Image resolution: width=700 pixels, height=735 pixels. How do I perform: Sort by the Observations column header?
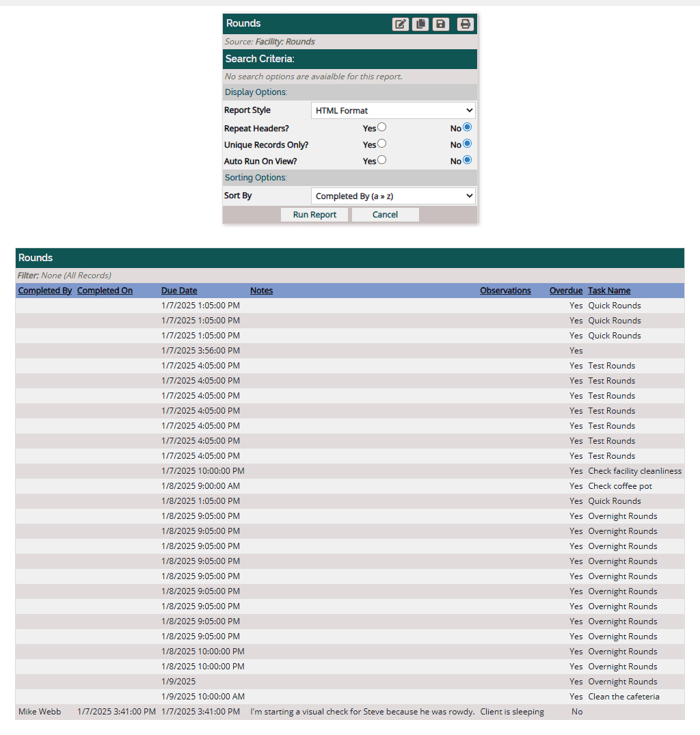pyautogui.click(x=506, y=291)
